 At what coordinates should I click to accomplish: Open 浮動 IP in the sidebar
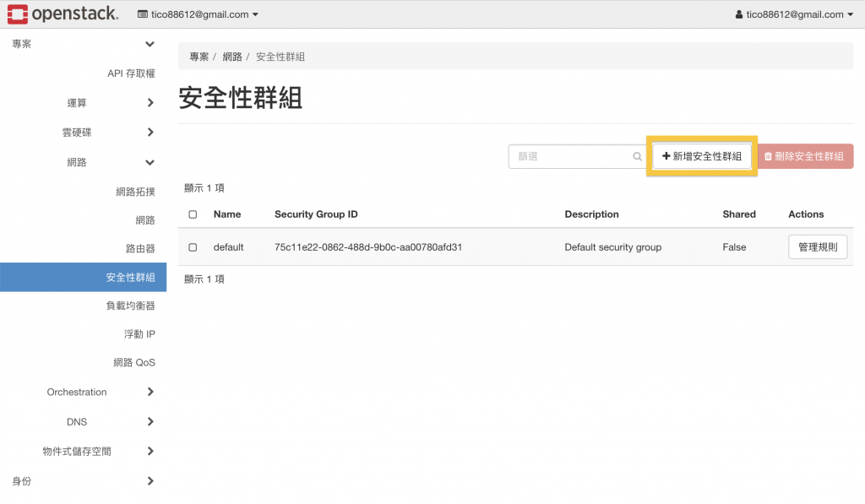[x=139, y=334]
